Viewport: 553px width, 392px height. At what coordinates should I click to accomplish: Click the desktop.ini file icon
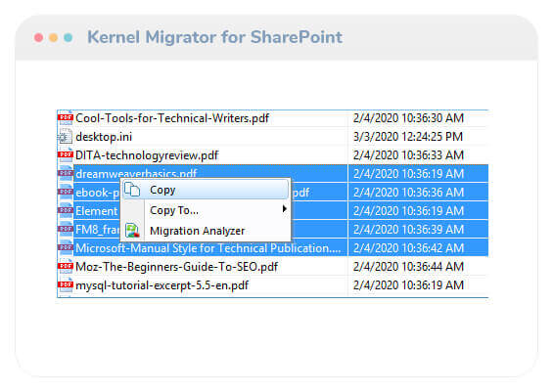[66, 137]
